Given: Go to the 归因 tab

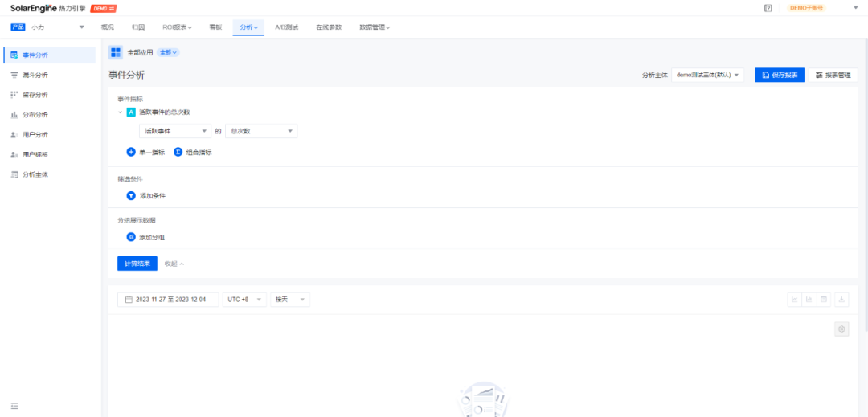Looking at the screenshot, I should point(138,27).
